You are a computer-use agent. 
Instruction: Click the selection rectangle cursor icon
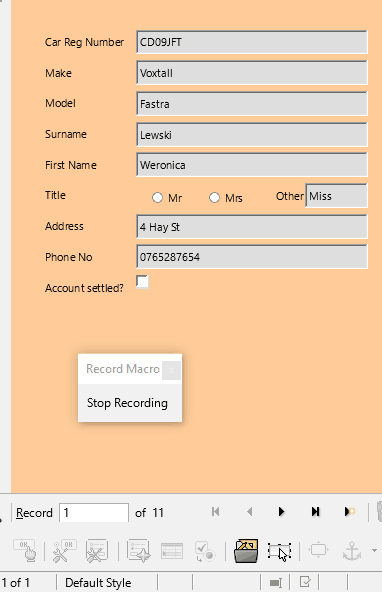coord(279,551)
